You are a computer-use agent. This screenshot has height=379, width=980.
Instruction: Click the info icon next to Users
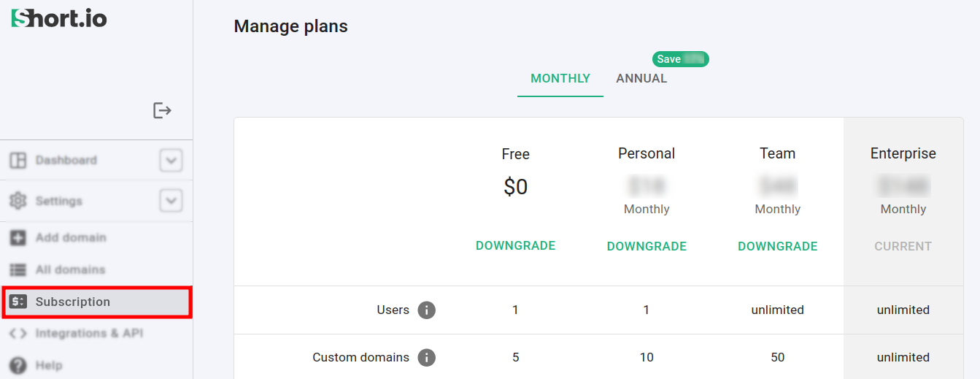426,310
